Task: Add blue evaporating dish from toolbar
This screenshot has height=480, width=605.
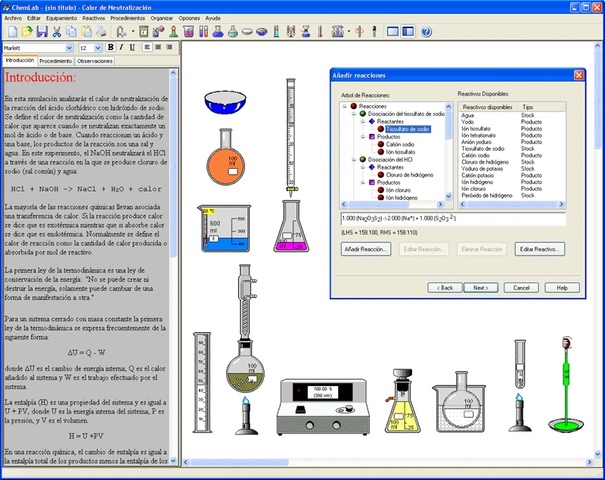Action: (262, 32)
